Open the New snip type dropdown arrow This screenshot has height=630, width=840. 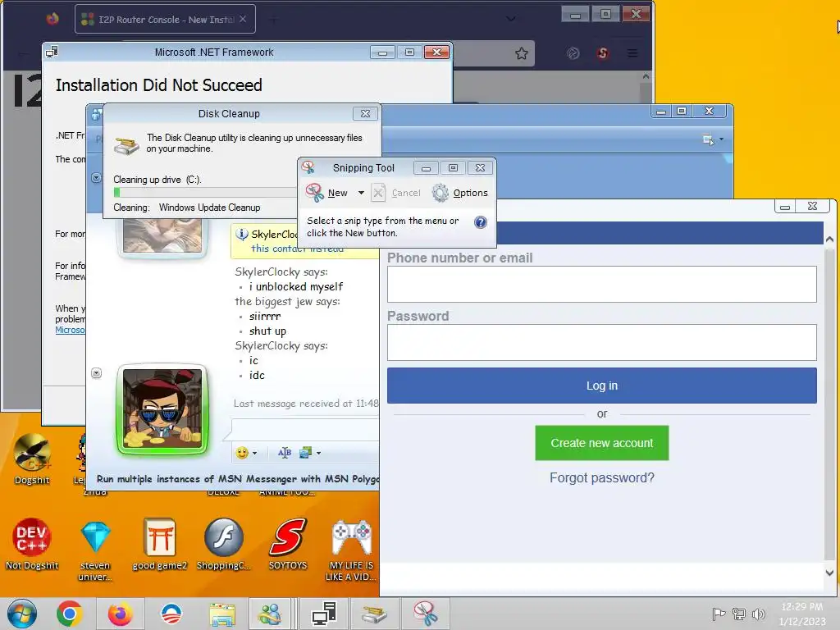[361, 193]
